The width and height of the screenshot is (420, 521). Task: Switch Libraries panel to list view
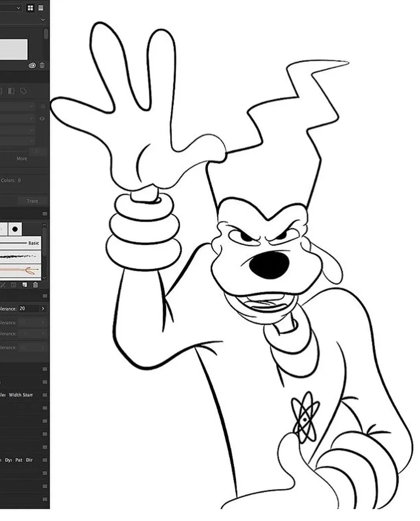click(x=40, y=8)
